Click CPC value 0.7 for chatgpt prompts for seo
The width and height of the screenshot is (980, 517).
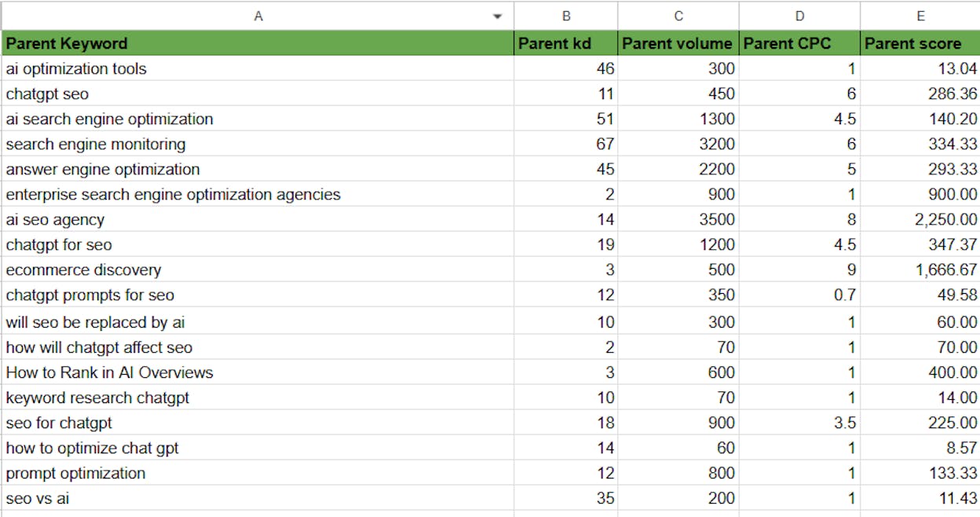(799, 295)
